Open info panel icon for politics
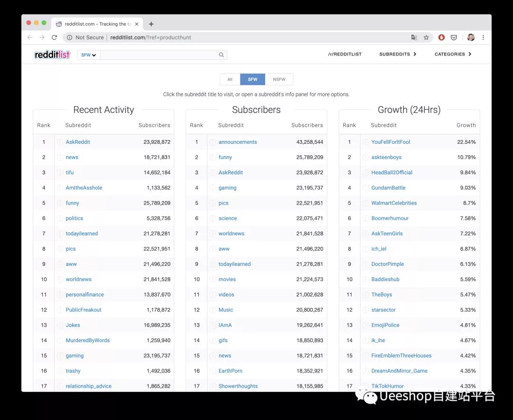 tap(60, 218)
